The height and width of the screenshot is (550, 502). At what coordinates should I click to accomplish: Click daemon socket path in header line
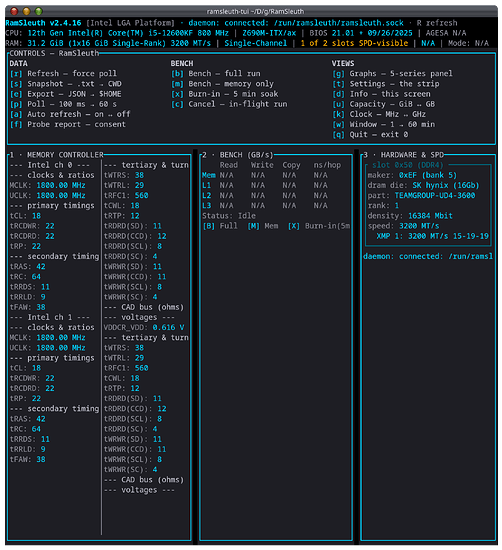pyautogui.click(x=339, y=23)
